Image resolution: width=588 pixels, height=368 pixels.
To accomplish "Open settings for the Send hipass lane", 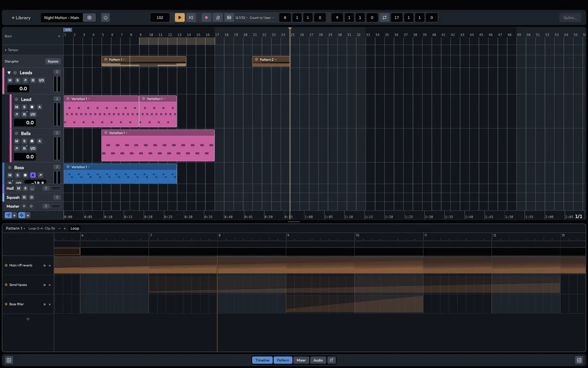I will click(45, 285).
